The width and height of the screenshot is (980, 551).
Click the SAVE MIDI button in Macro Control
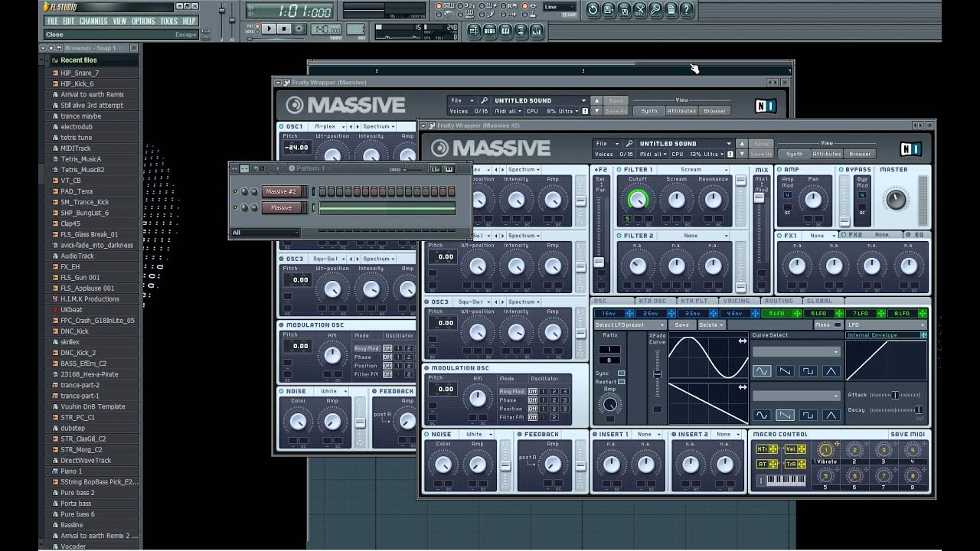pyautogui.click(x=908, y=434)
